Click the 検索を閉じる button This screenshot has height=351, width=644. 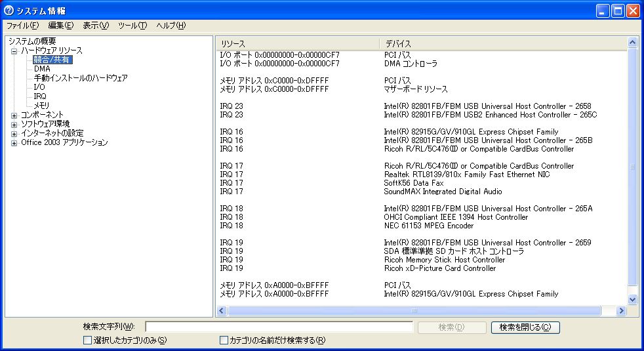coord(525,327)
